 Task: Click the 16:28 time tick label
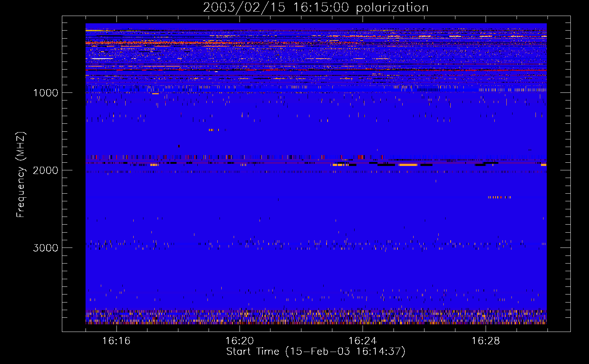click(x=486, y=341)
